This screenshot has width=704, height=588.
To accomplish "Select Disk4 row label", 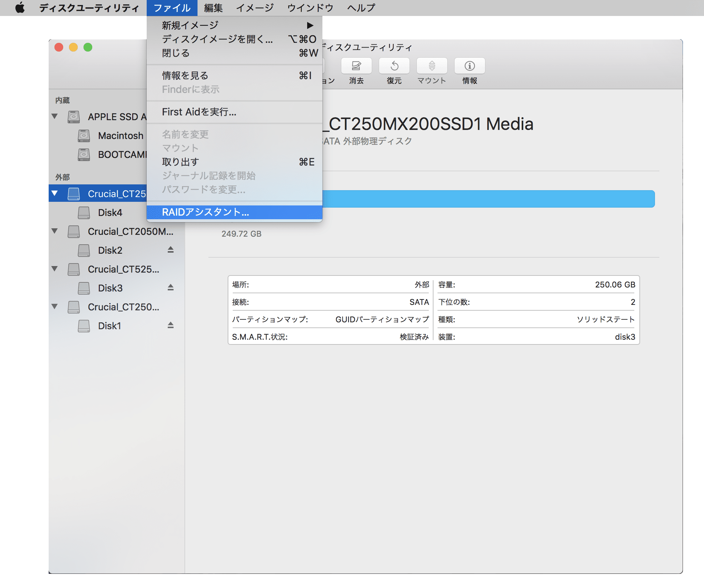I will coord(110,213).
